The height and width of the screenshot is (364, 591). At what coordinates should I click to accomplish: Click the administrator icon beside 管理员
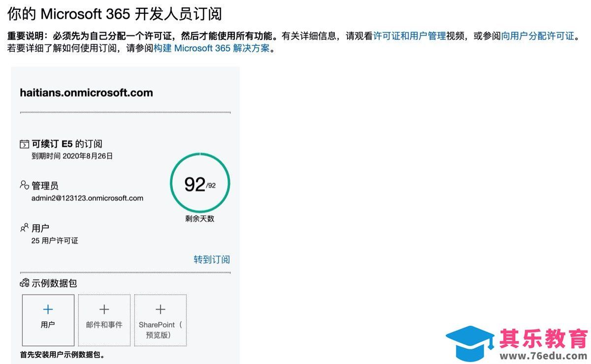(x=24, y=185)
